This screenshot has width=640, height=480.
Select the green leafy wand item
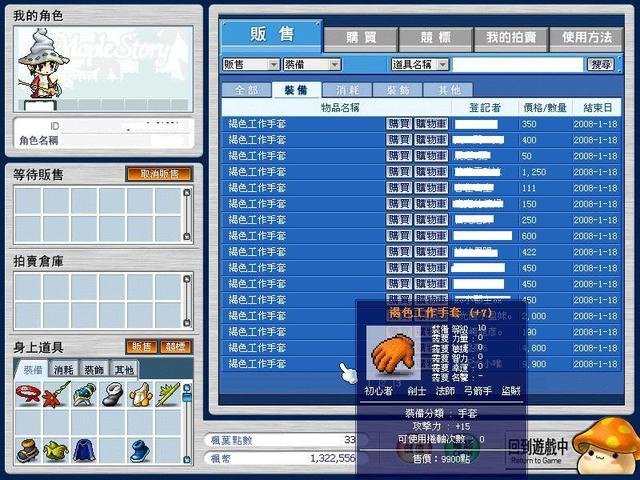click(x=168, y=395)
